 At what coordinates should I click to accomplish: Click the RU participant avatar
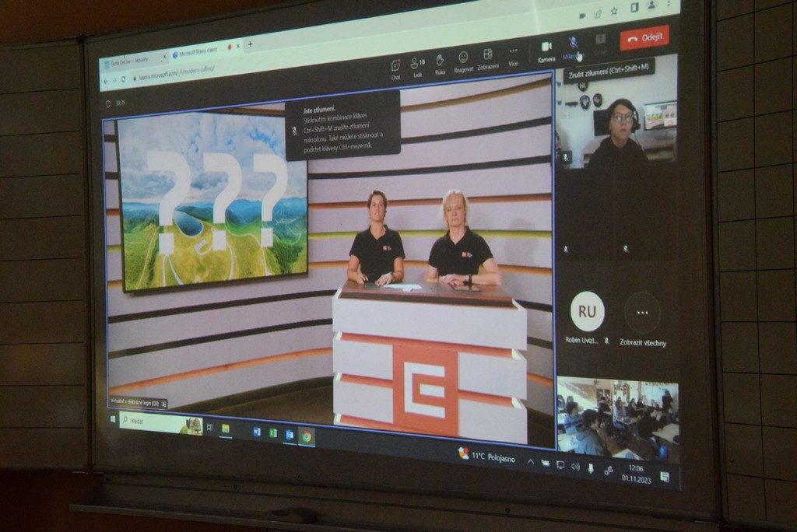point(588,311)
